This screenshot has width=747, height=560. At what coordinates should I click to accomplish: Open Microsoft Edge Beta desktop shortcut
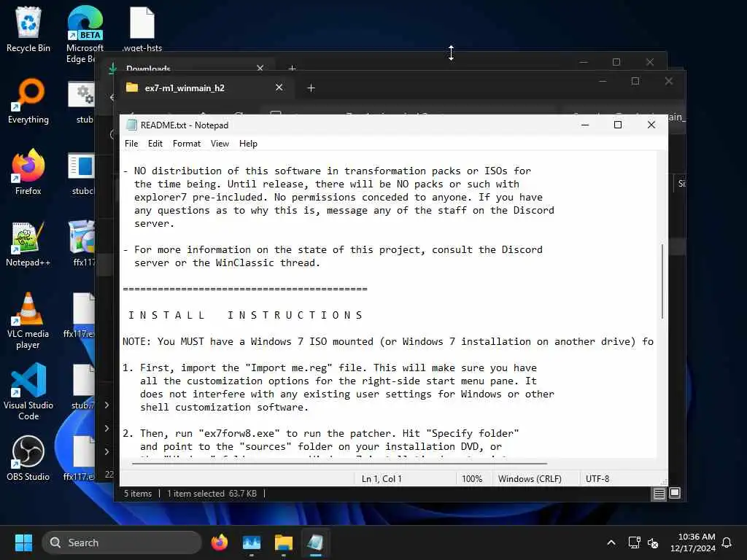coord(85,34)
